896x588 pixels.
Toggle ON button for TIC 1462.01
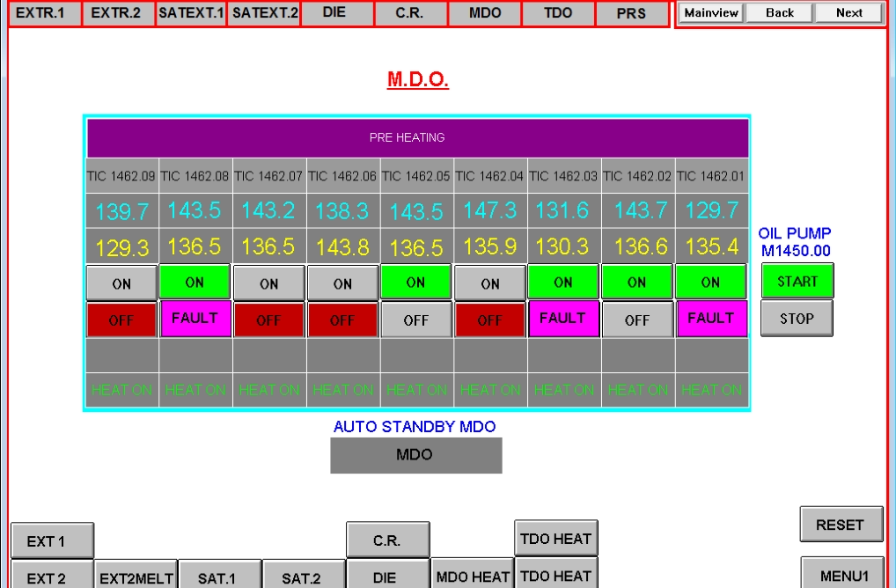tap(711, 283)
